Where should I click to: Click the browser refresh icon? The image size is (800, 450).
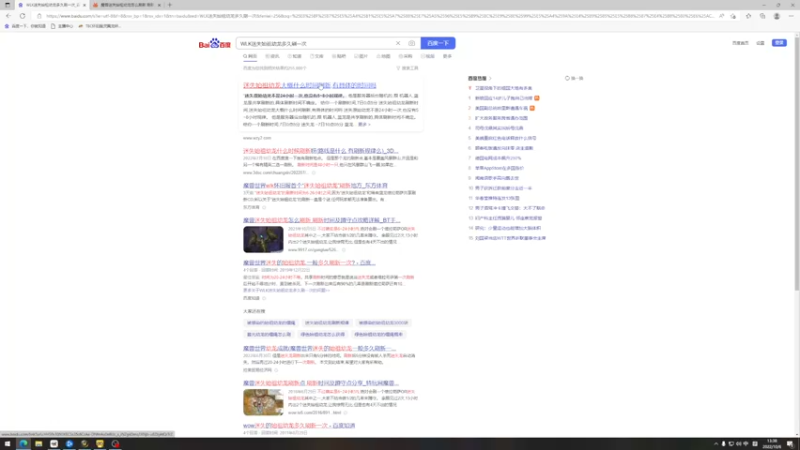coord(22,16)
